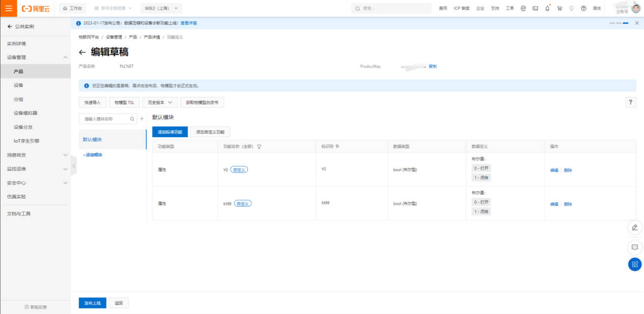Click the 发布上线 button
This screenshot has width=644, height=314.
point(92,303)
